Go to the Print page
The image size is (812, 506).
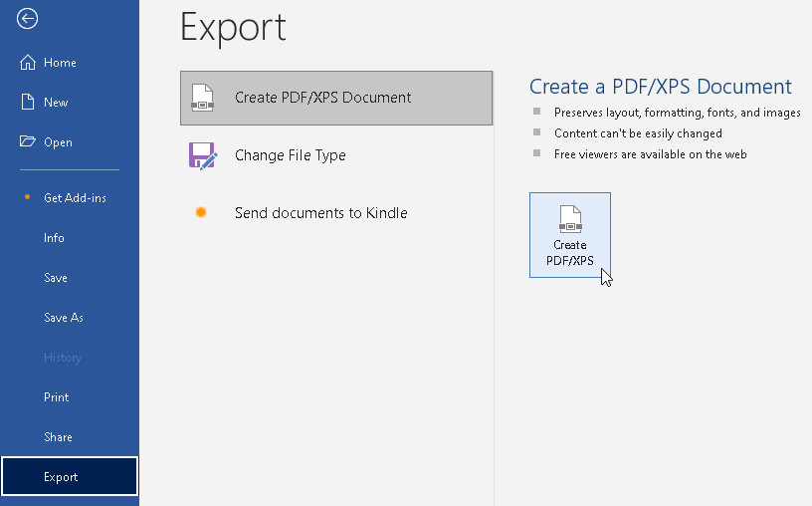click(57, 397)
